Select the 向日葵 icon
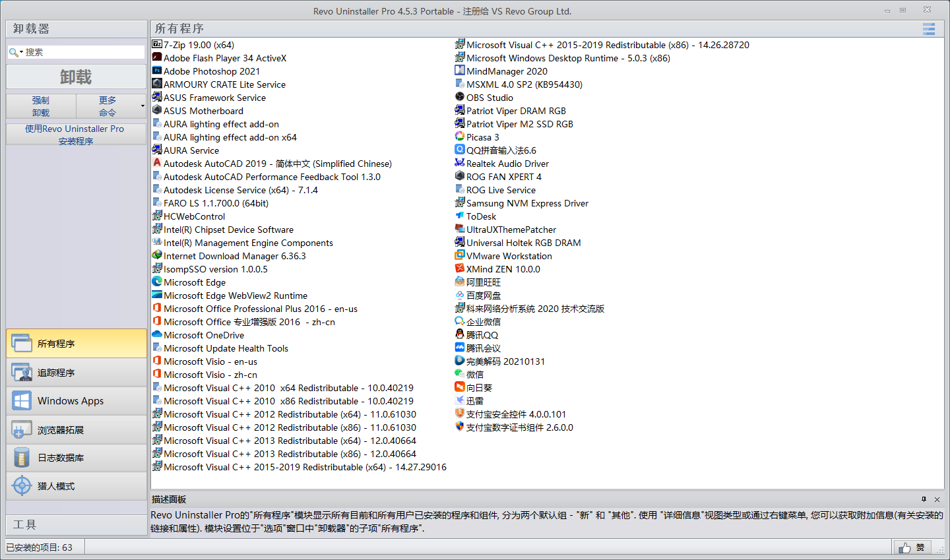 [460, 387]
